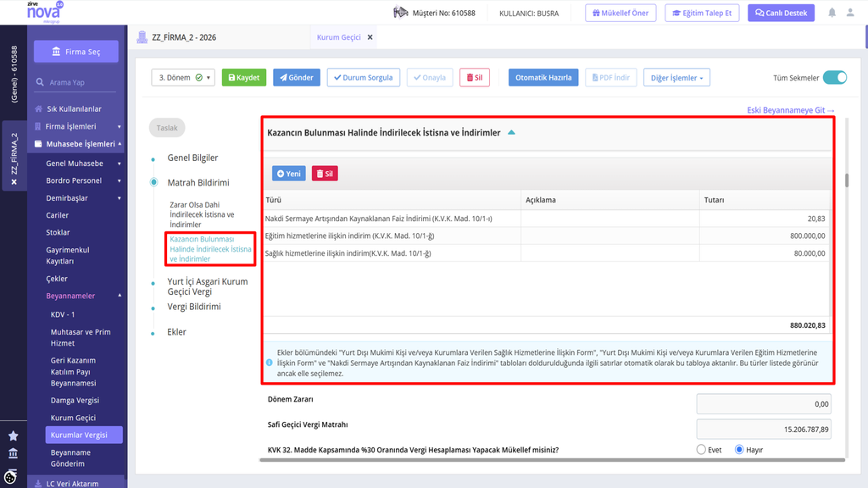The width and height of the screenshot is (868, 488).
Task: Click the company building icon next to ZZ_FİRMA_2
Action: [142, 37]
